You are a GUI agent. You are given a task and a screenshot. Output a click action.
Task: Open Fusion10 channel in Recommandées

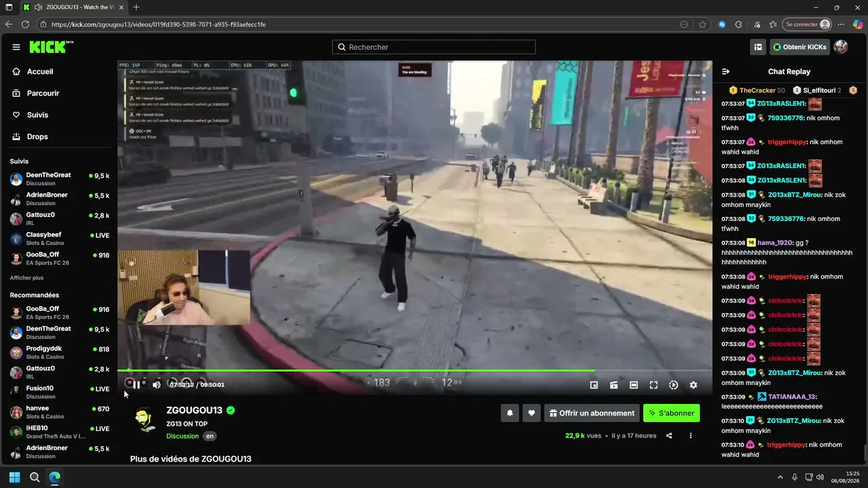(x=59, y=392)
